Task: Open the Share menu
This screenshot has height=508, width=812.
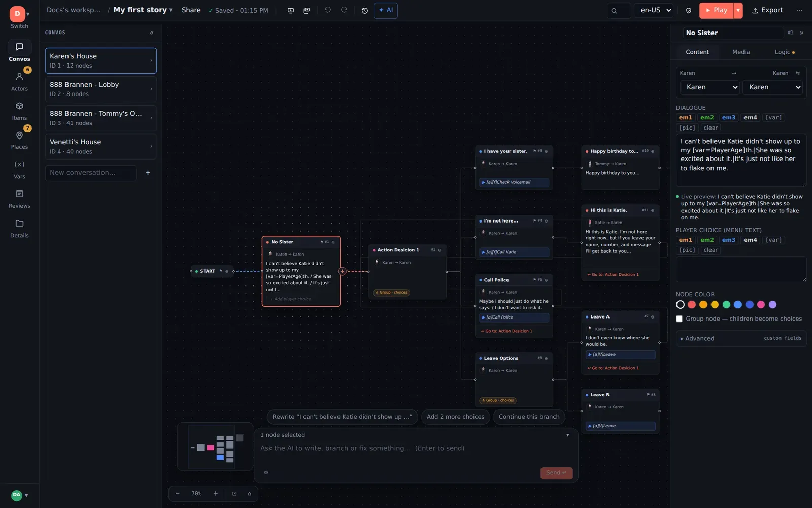Action: pos(191,10)
